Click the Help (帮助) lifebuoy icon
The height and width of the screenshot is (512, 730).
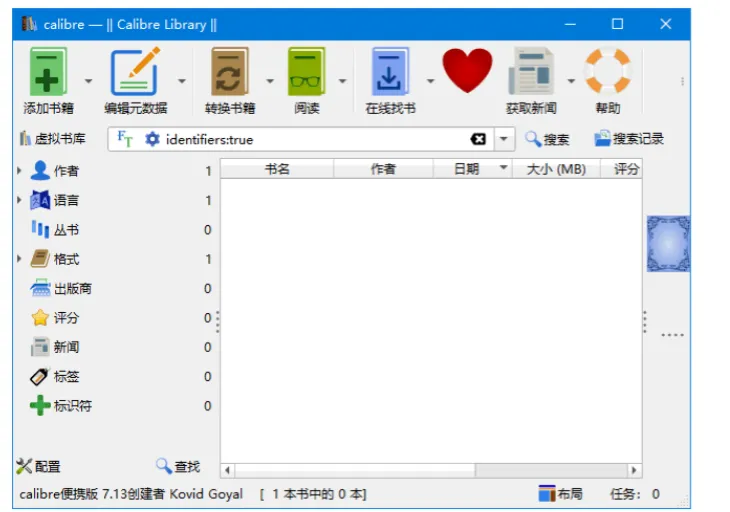coord(608,71)
